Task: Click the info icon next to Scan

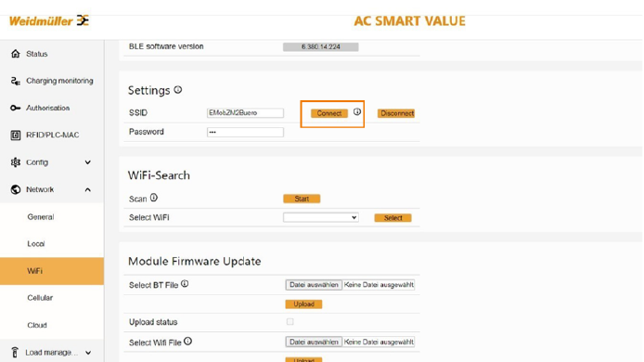Action: click(x=154, y=198)
